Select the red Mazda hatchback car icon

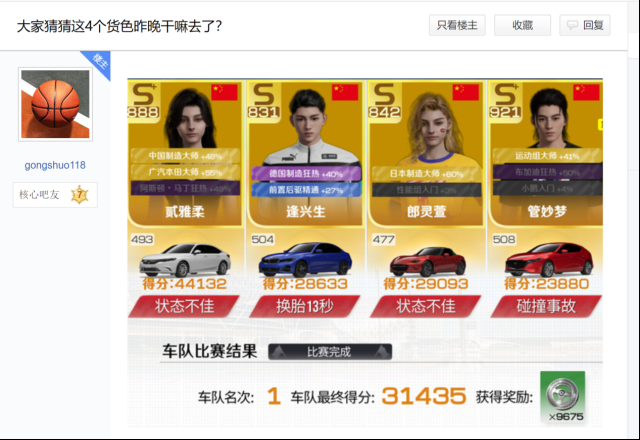[x=549, y=260]
